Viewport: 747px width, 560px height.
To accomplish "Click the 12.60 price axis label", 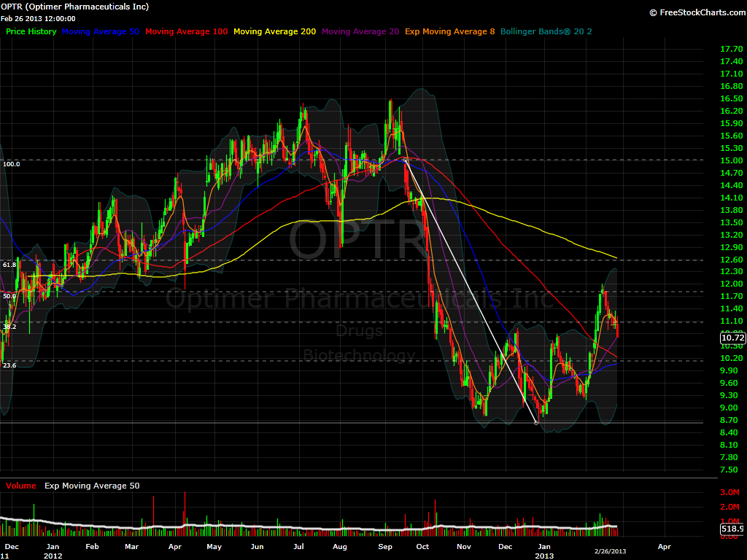I will [x=731, y=260].
